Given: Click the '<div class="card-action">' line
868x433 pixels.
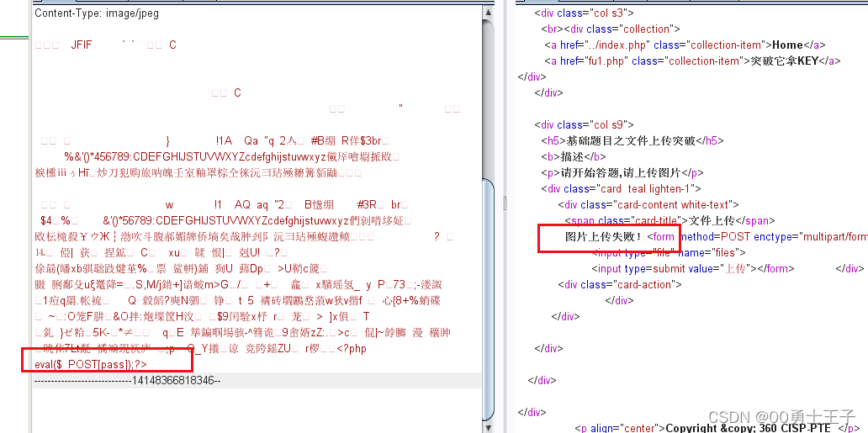Looking at the screenshot, I should [620, 285].
